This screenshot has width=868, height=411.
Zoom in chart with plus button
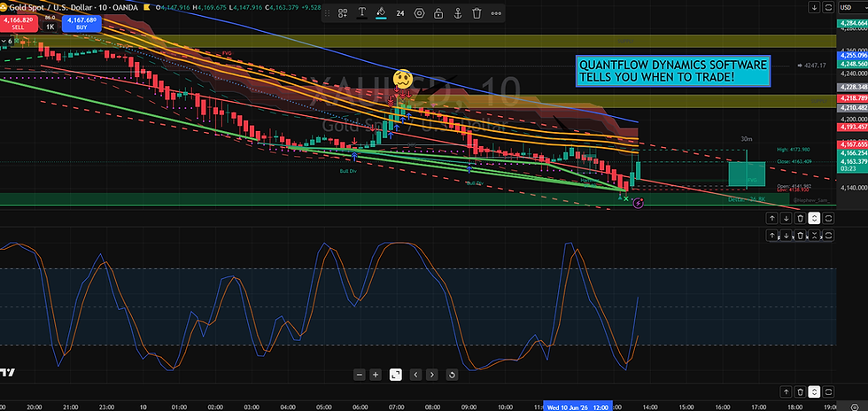376,375
